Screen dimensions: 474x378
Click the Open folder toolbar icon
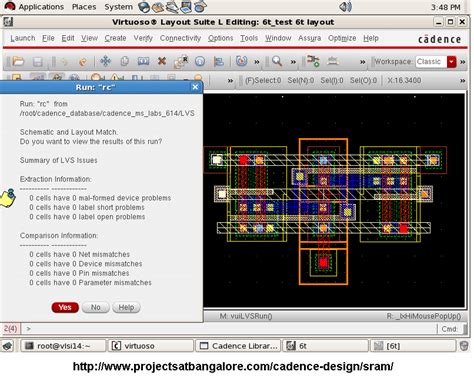tap(18, 61)
